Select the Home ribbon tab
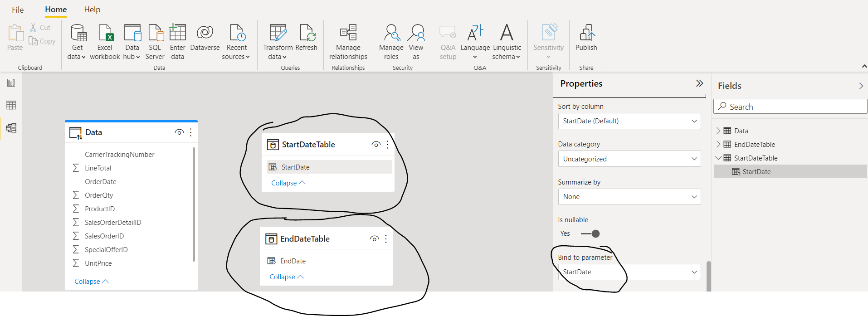Image resolution: width=868 pixels, height=316 pixels. [x=56, y=10]
